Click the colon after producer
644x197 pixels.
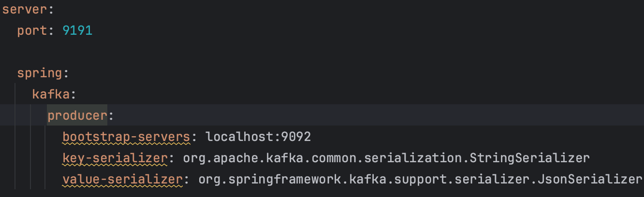[x=111, y=116]
